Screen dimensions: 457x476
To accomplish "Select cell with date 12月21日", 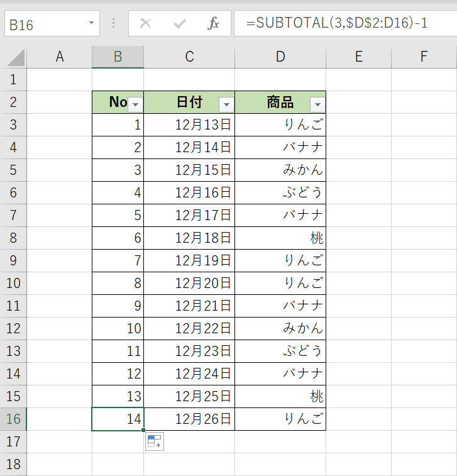I will (189, 306).
